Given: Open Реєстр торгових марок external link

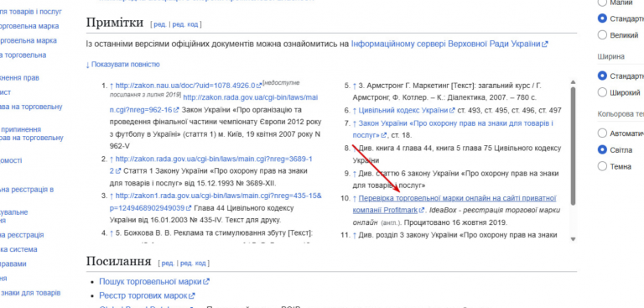Looking at the screenshot, I should (147, 295).
